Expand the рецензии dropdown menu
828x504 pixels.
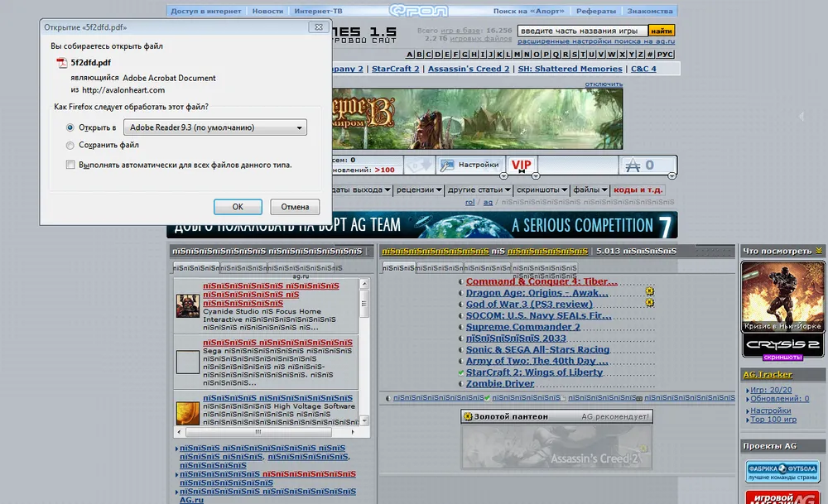pyautogui.click(x=419, y=190)
